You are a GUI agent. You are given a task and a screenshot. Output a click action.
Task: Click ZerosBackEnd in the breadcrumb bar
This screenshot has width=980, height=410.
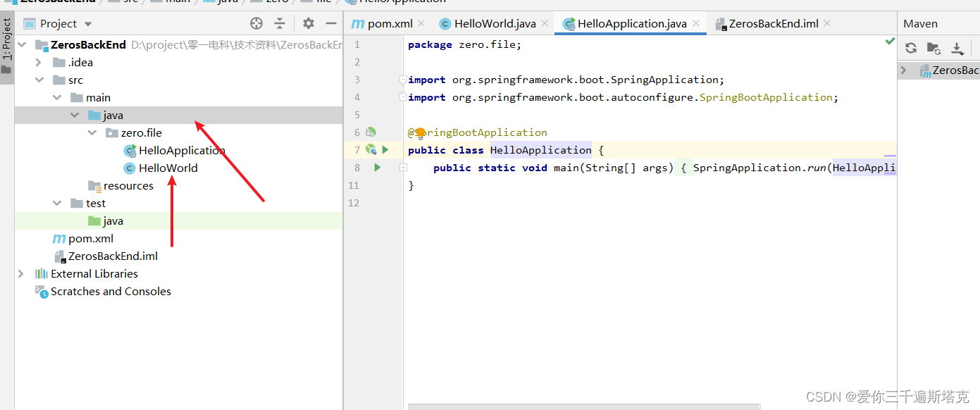(56, 2)
